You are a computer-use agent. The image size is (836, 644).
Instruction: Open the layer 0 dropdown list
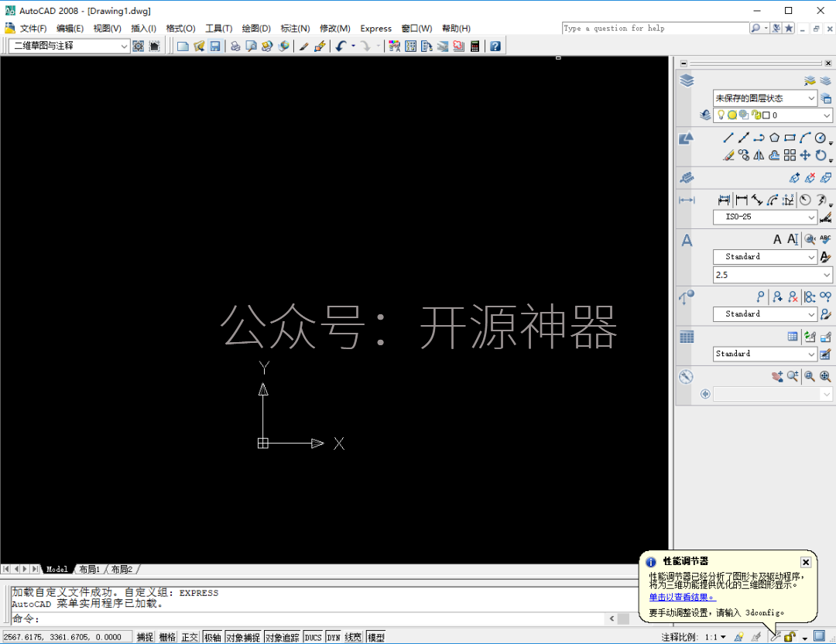(773, 115)
